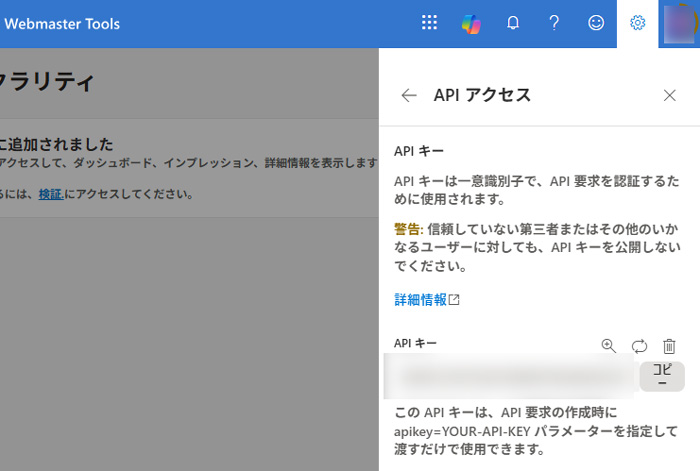Open help with the question mark icon

(554, 22)
